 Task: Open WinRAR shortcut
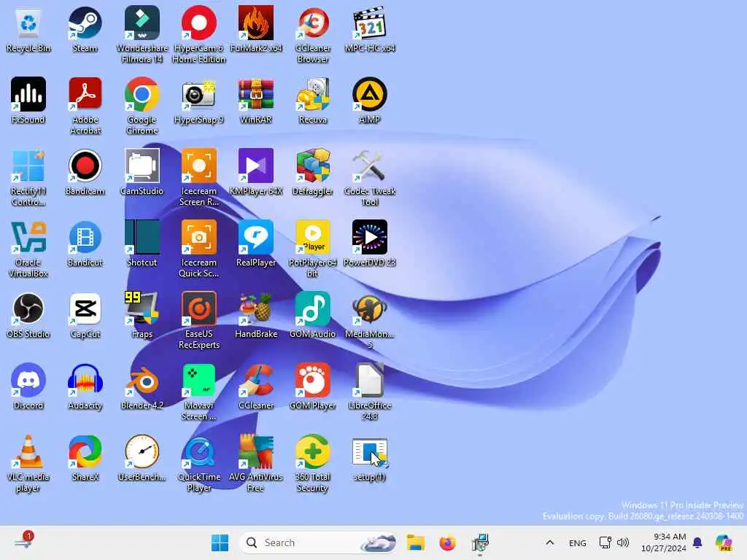click(x=256, y=101)
